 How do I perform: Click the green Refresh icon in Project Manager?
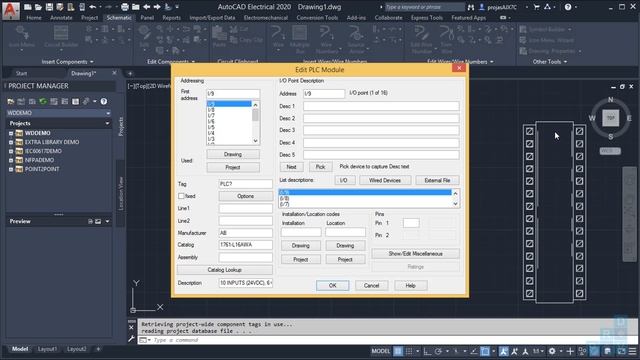43,101
